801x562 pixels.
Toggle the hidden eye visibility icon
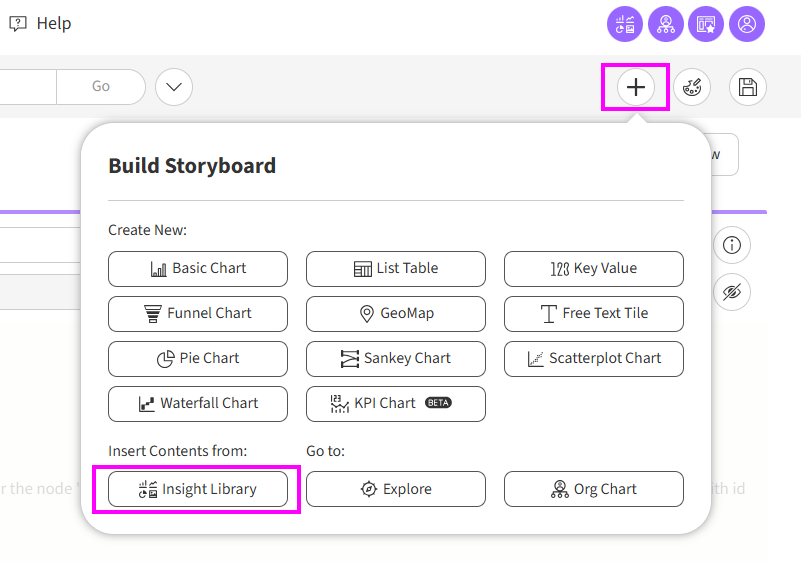731,292
